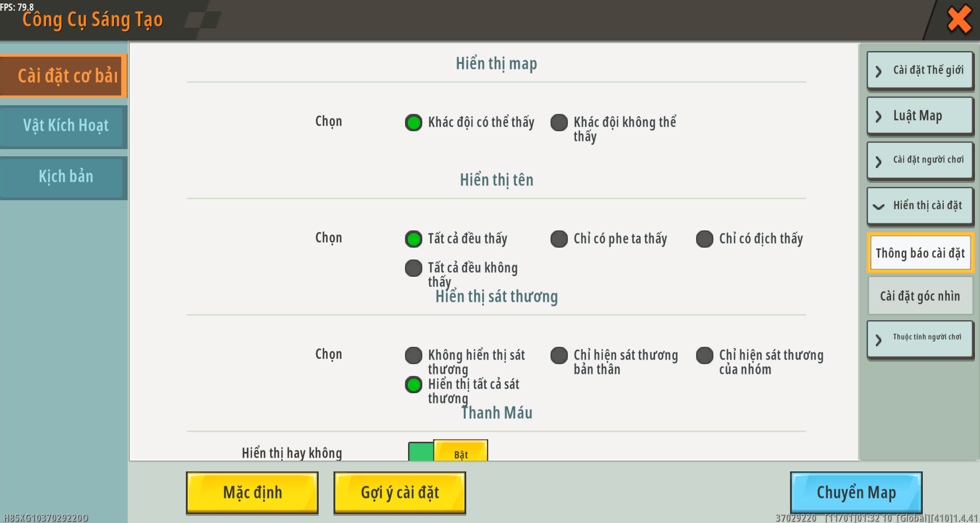Collapse the Hiển thị cài đặt section

[x=920, y=206]
